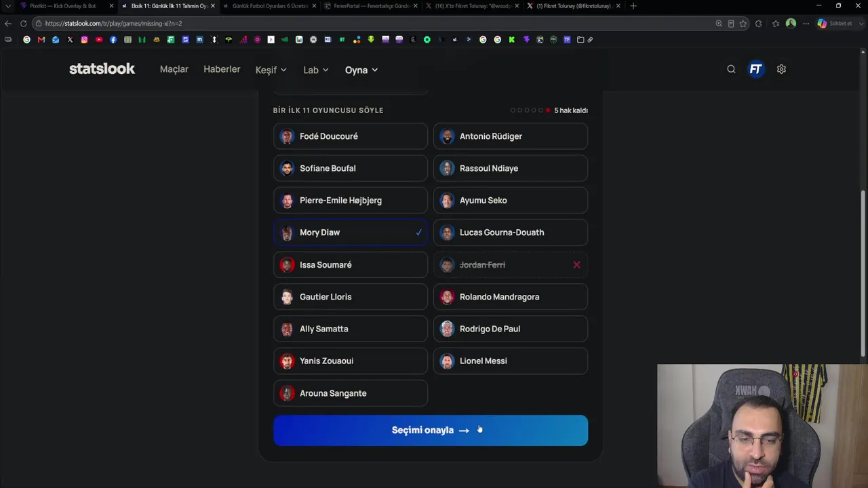868x488 pixels.
Task: Choose Ally Samatta option
Action: point(351,329)
